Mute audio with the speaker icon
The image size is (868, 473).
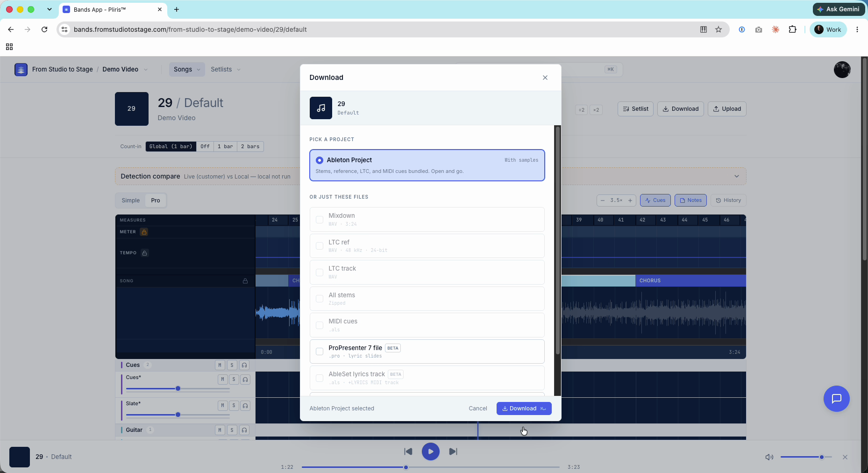(x=769, y=457)
